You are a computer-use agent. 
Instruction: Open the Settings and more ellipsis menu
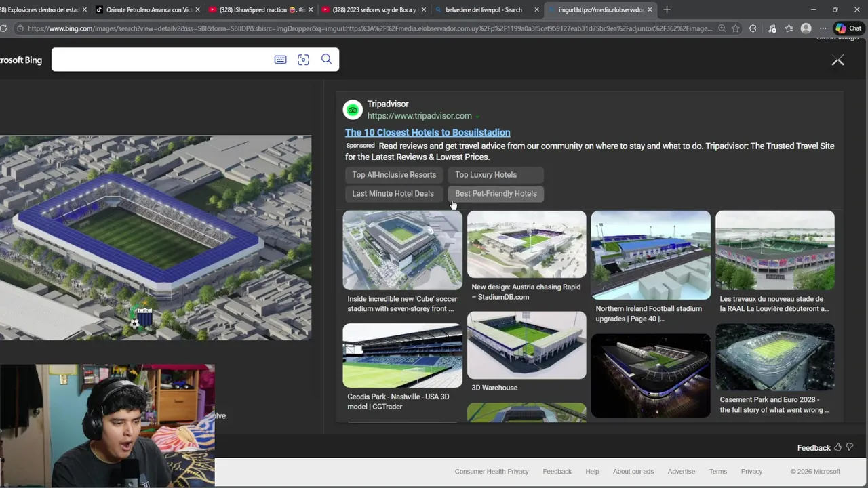pyautogui.click(x=823, y=28)
